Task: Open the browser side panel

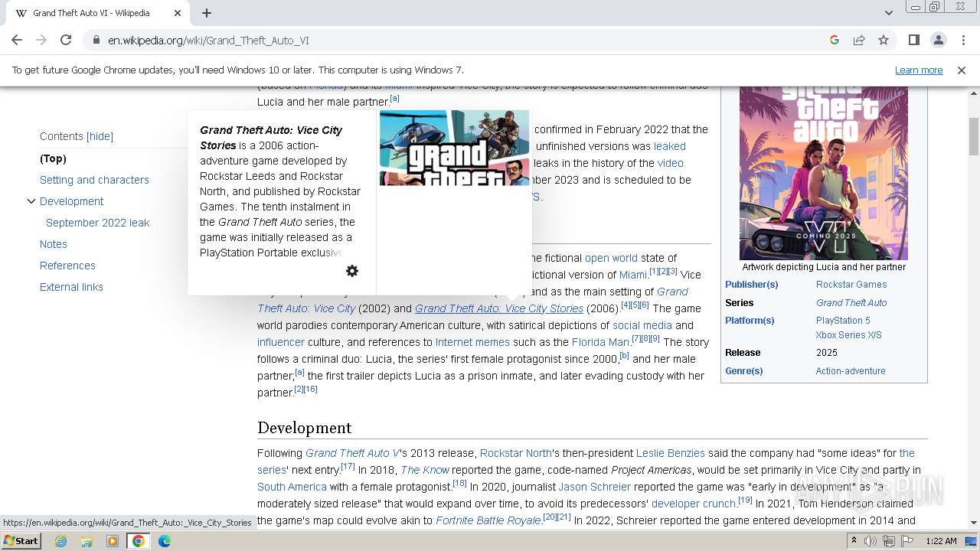Action: tap(913, 40)
